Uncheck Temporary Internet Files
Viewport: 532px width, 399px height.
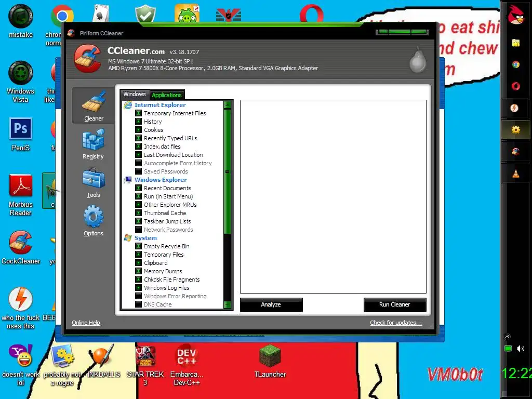point(138,113)
